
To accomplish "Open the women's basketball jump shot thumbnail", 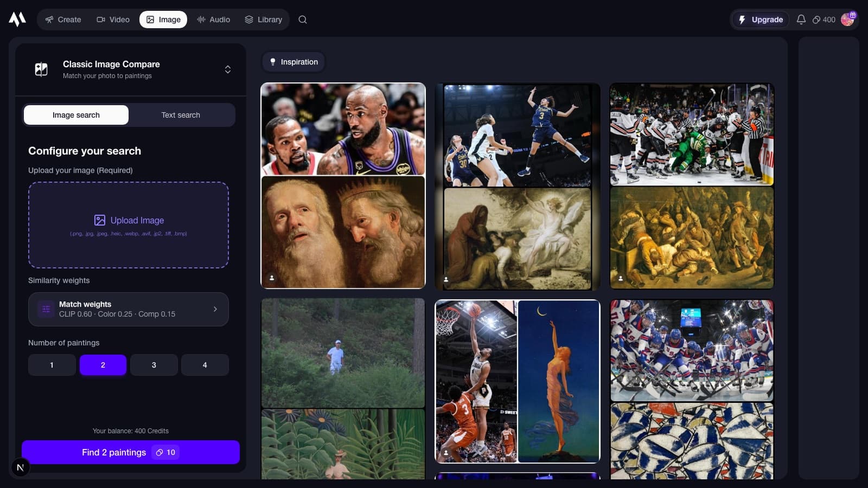I will [518, 187].
